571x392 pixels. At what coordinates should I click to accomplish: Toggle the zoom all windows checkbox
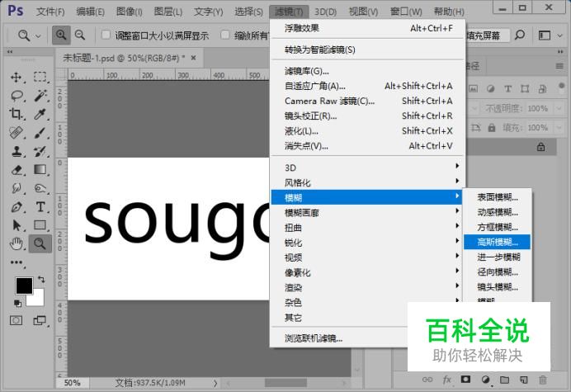click(x=225, y=35)
